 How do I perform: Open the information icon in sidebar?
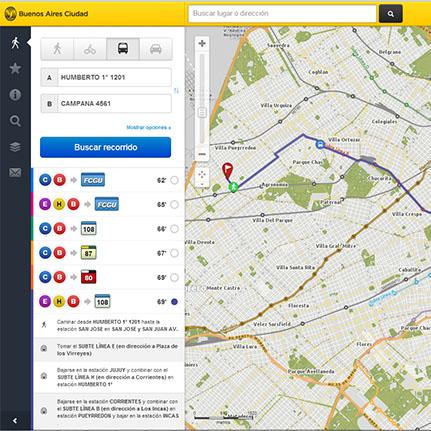pos(15,95)
